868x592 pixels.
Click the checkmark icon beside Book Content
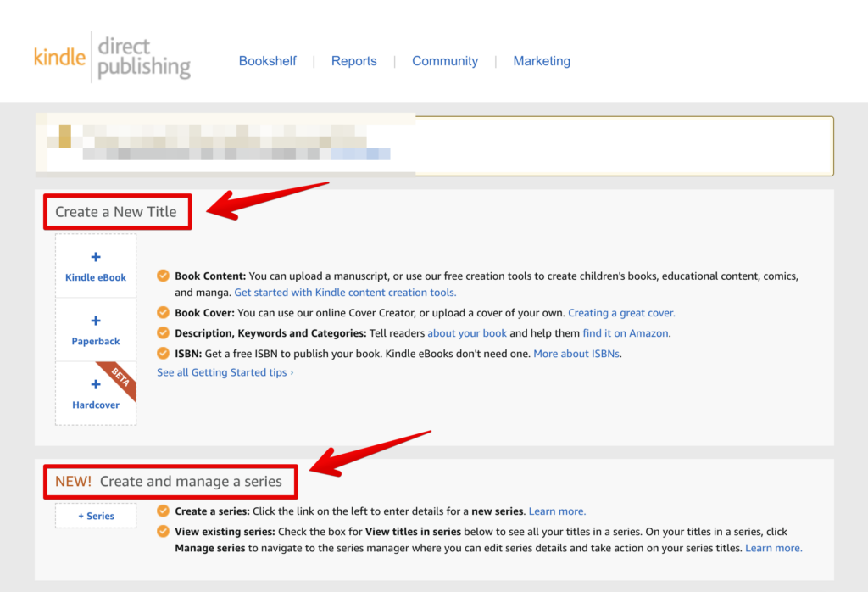(x=163, y=276)
